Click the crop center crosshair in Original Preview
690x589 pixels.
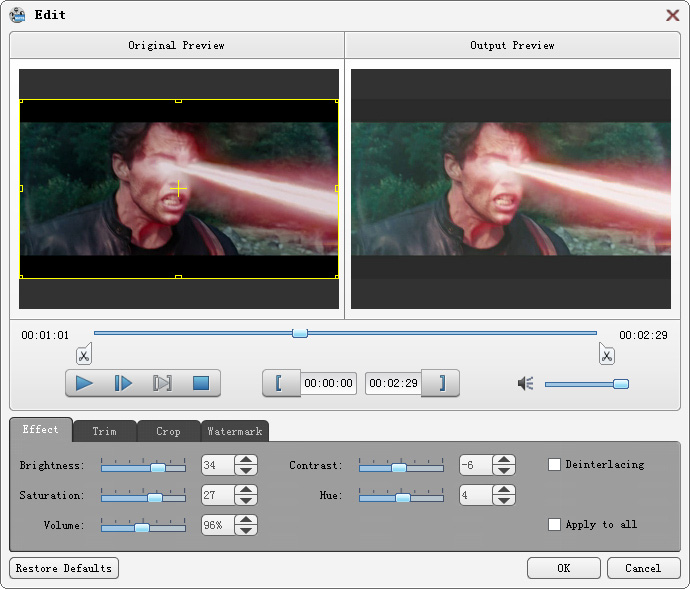(x=178, y=188)
